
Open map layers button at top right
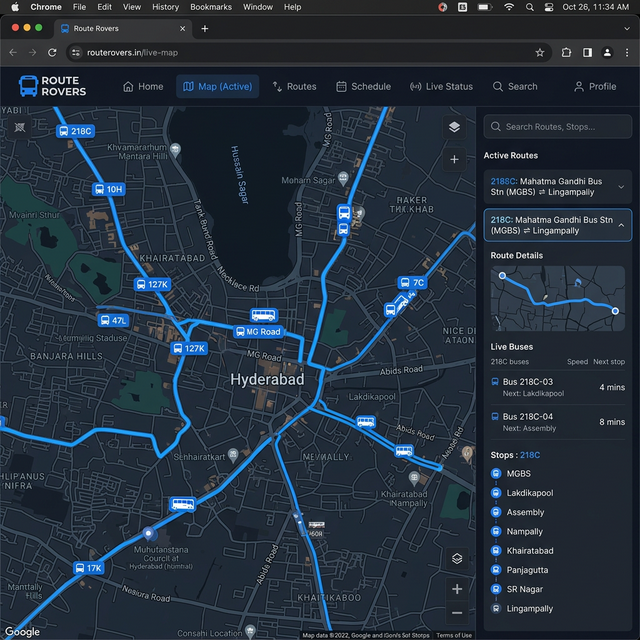[x=454, y=127]
